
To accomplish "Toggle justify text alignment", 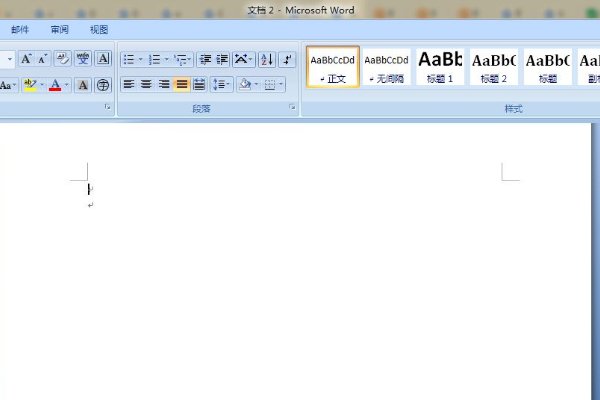I will tap(181, 85).
